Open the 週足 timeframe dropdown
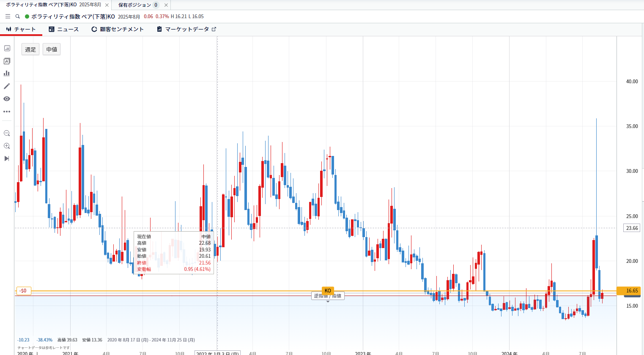644x355 pixels. pos(30,49)
